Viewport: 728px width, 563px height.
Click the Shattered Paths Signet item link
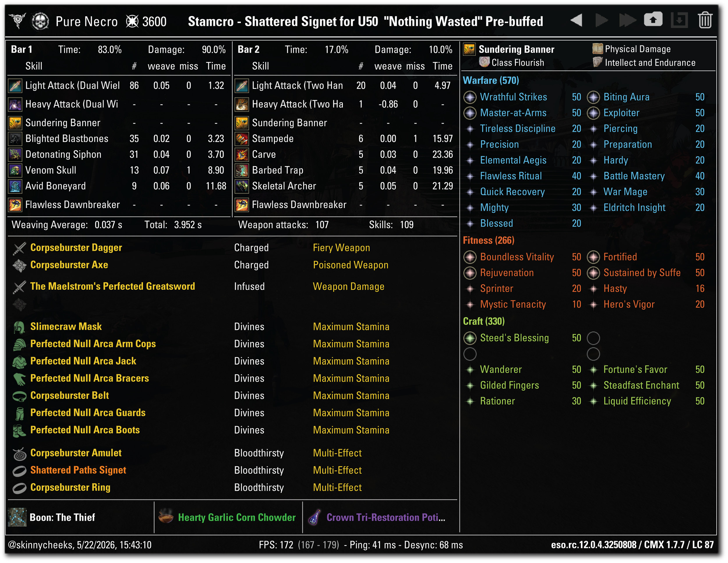(78, 470)
